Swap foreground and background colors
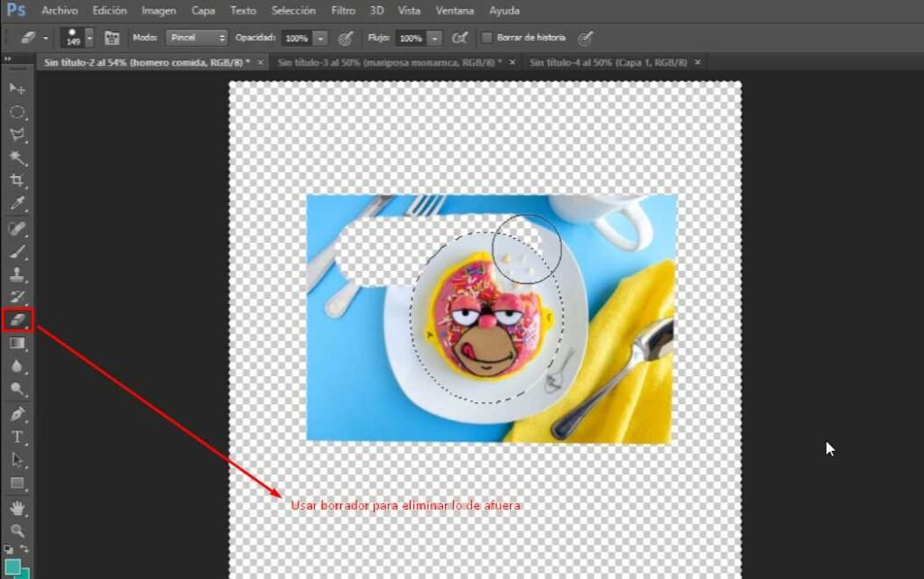 [x=24, y=549]
